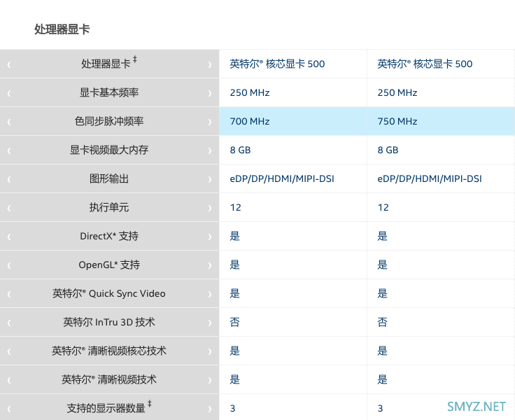Click right chevron in DirectX* 支持 row
Viewport: 515px width, 420px height.
tap(210, 237)
